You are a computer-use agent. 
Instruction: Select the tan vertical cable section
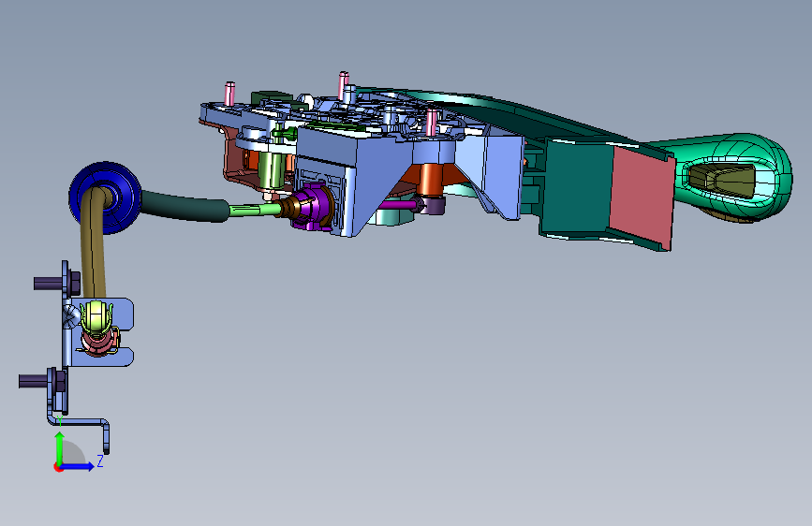[92, 243]
